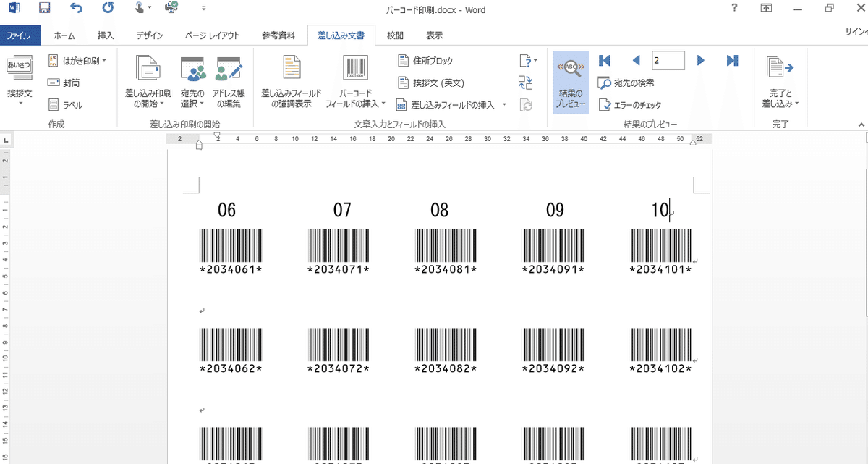Click 差し込みフィールドの挿入 button
868x464 pixels.
tap(446, 105)
